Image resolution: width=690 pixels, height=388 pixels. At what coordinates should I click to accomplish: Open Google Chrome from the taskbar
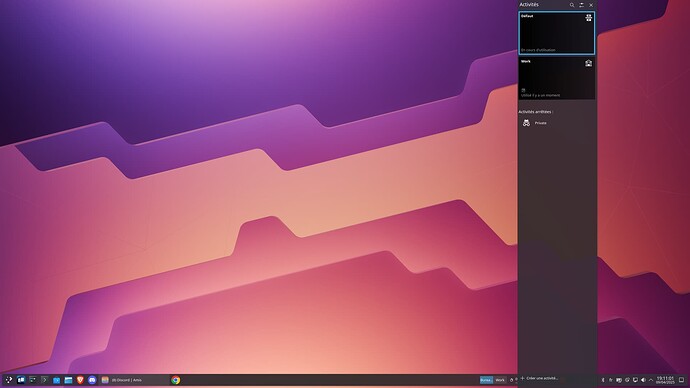(x=176, y=380)
